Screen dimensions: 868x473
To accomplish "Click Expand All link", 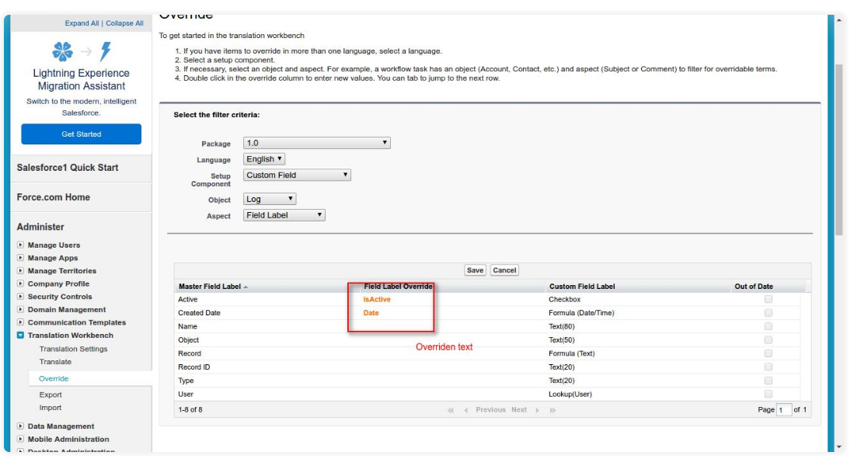I will coord(82,23).
